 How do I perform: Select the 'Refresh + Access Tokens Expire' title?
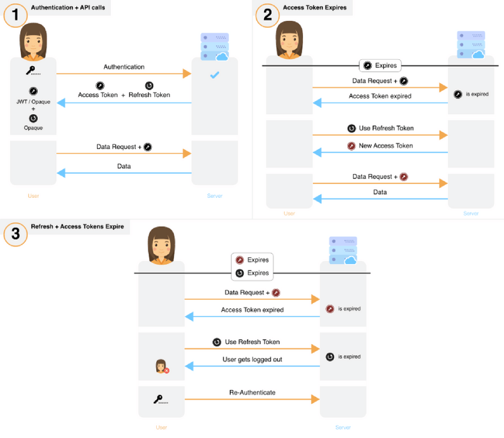pyautogui.click(x=77, y=226)
